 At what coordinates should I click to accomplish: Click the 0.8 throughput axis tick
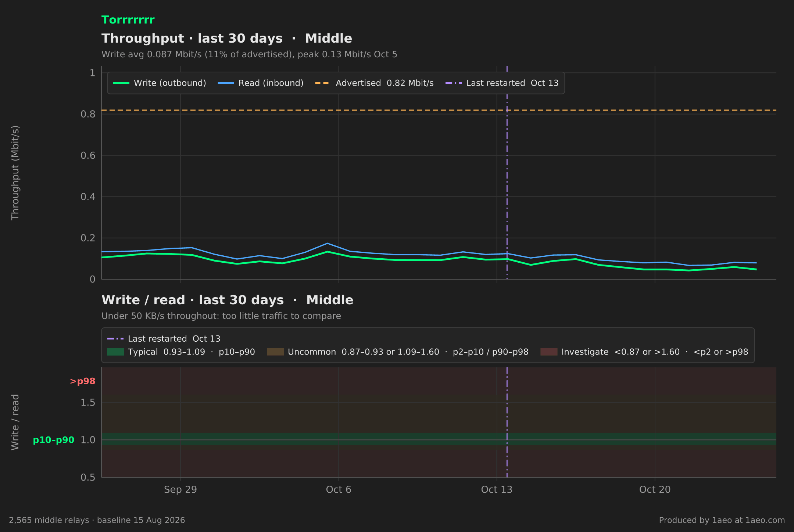tap(88, 114)
